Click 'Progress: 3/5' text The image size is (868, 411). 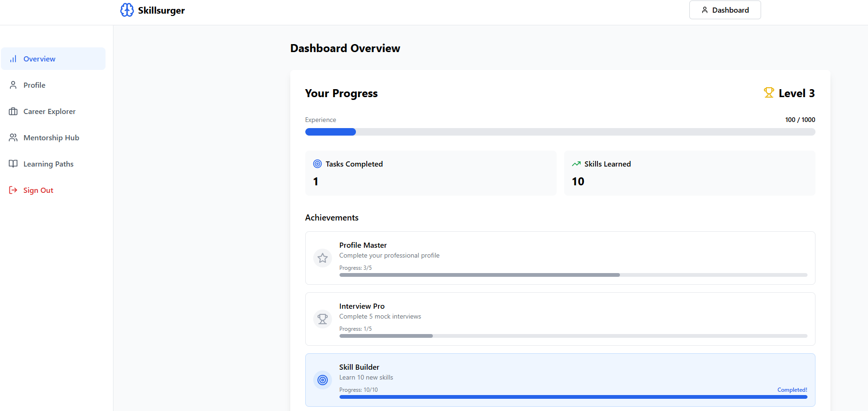coord(355,268)
